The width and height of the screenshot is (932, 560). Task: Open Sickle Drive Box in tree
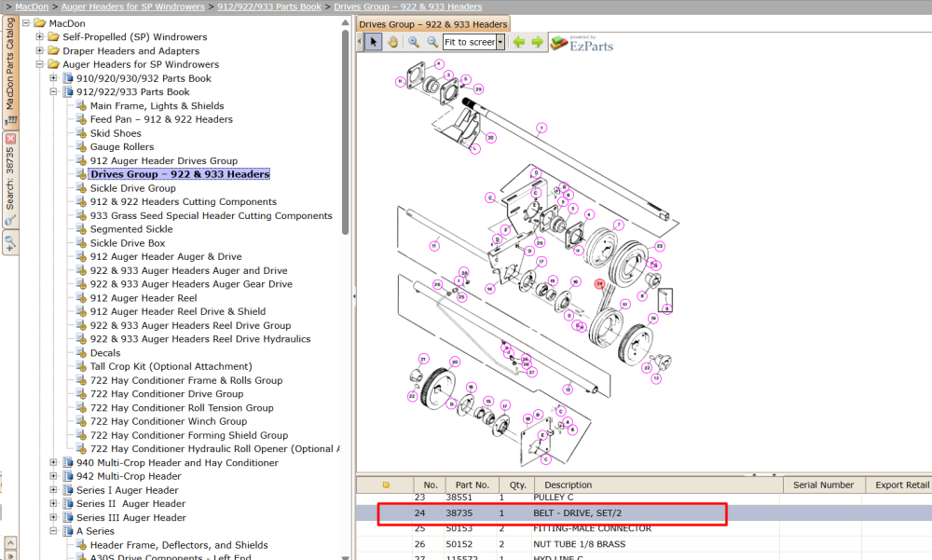128,243
